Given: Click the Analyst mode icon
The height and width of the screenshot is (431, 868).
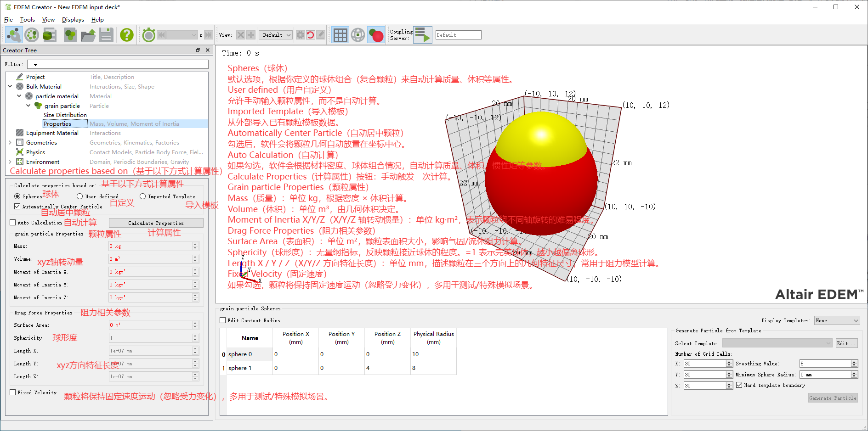Looking at the screenshot, I should click(x=49, y=35).
